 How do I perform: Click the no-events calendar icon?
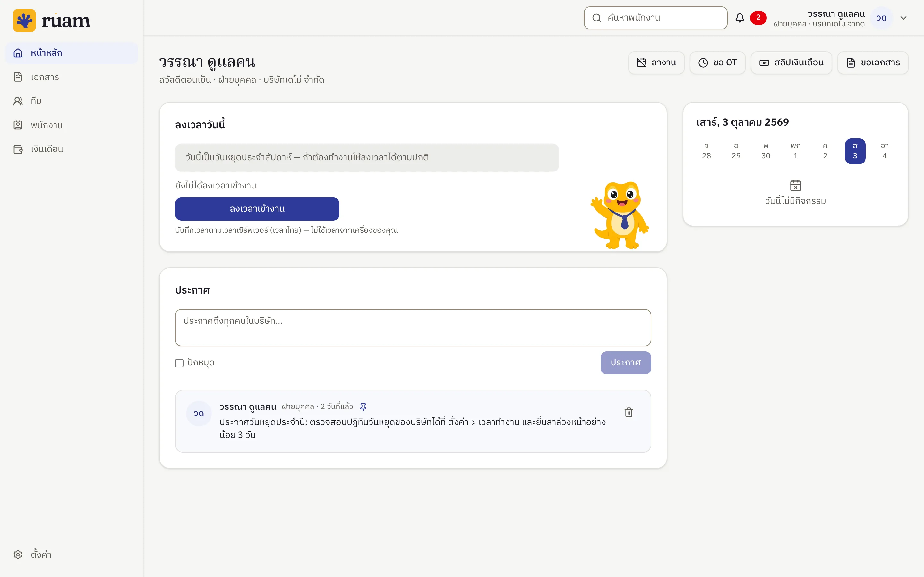coord(795,186)
